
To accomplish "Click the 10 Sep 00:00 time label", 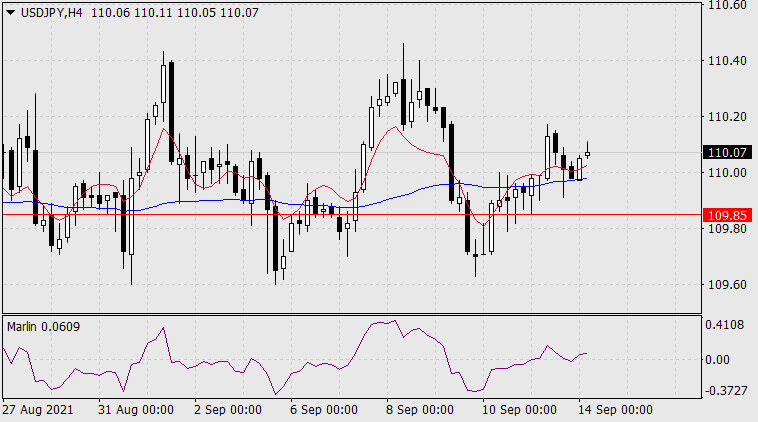I will point(517,410).
